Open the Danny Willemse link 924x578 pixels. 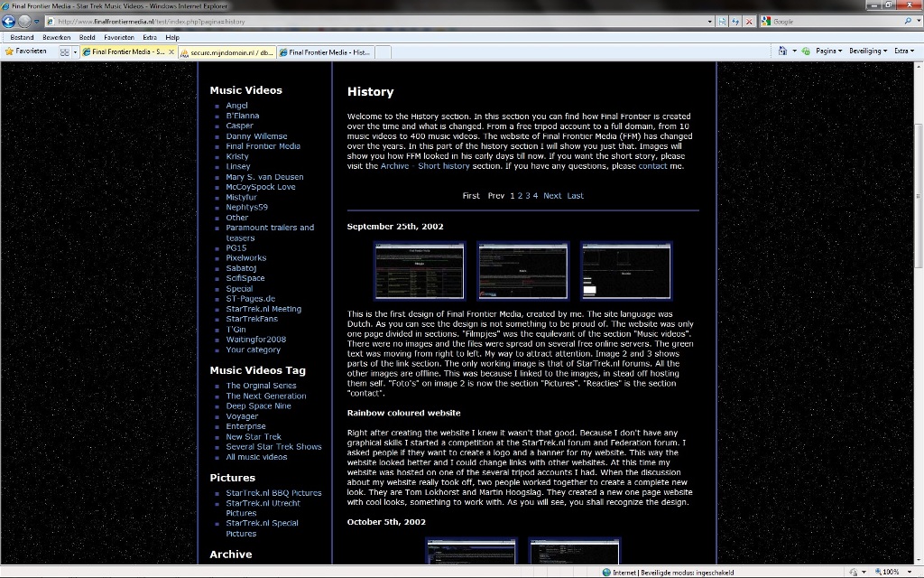pyautogui.click(x=256, y=136)
